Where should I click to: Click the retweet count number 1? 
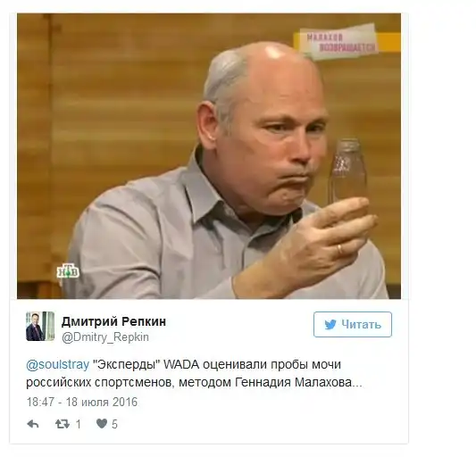pos(78,424)
